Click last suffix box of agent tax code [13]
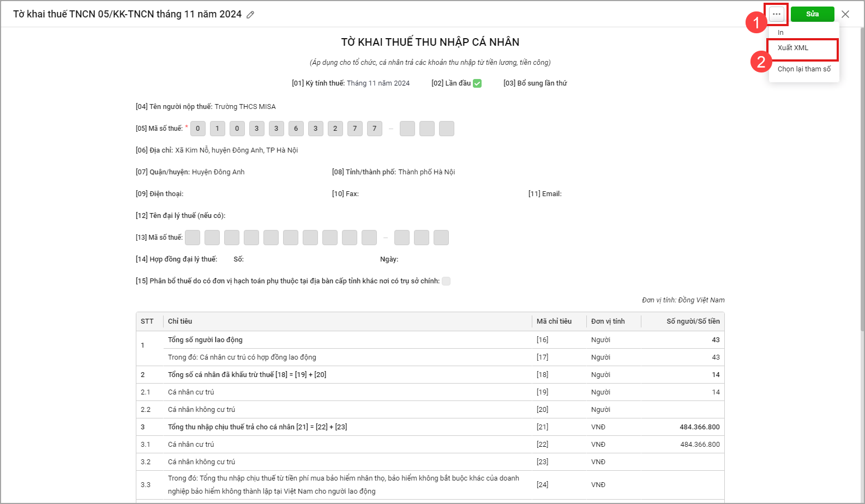The height and width of the screenshot is (504, 865). (x=441, y=238)
